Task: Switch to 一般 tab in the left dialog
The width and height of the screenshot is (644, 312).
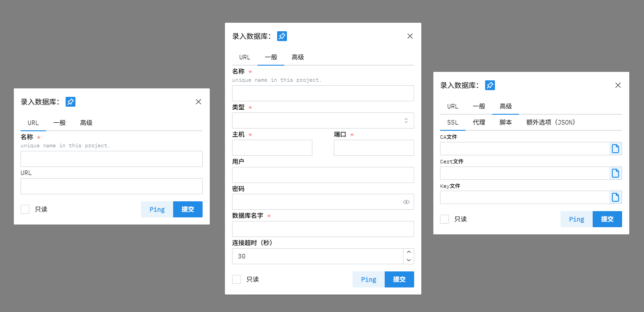Action: (59, 123)
